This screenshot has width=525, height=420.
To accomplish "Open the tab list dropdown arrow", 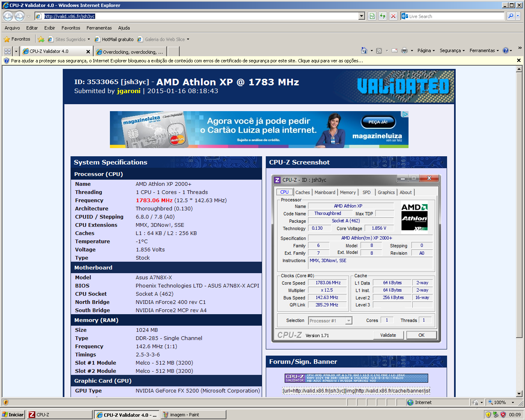I will [16, 51].
